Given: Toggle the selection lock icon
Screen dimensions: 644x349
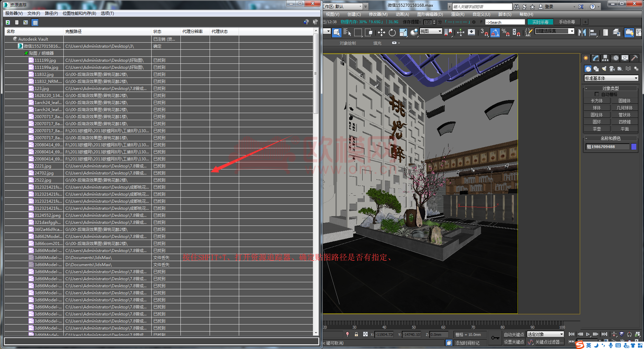Looking at the screenshot, I should click(356, 334).
